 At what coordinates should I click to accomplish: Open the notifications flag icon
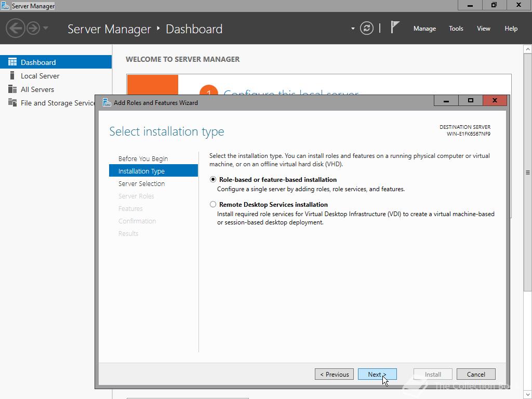pos(395,27)
